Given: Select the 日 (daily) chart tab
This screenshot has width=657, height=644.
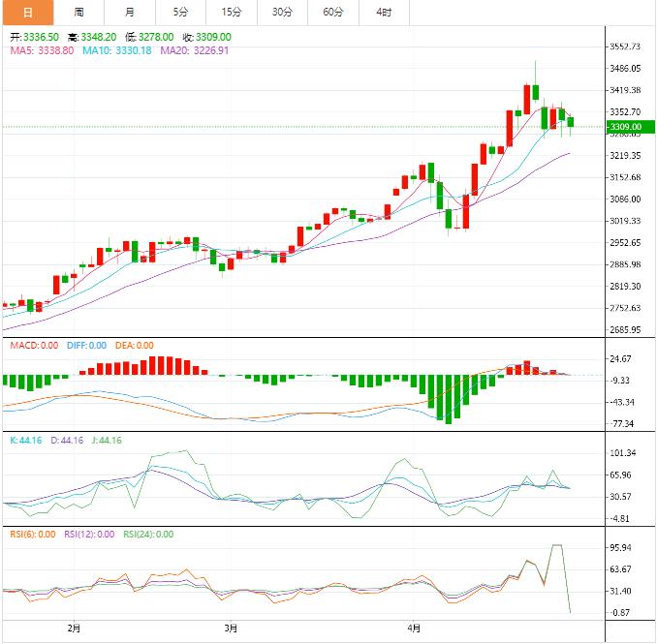Looking at the screenshot, I should click(x=26, y=13).
